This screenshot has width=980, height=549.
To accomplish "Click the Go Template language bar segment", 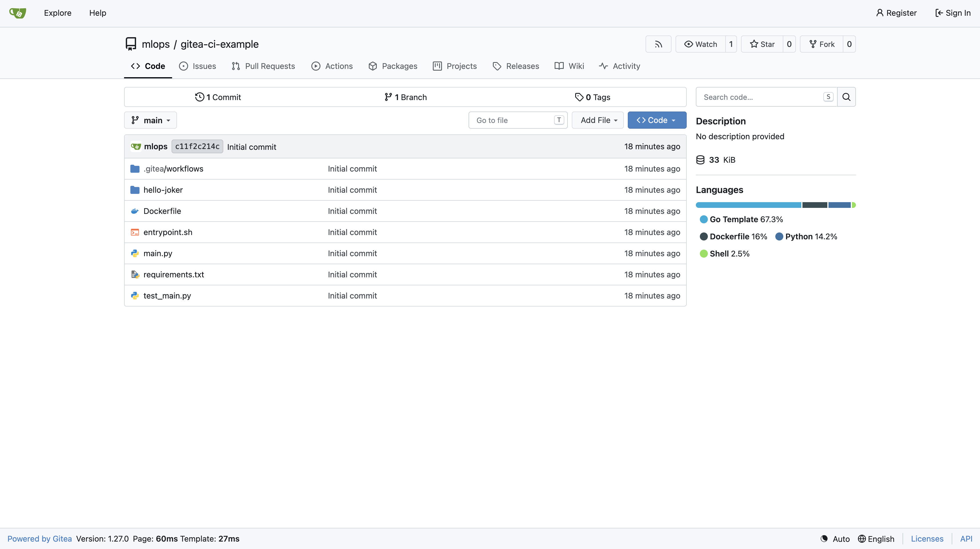I will click(748, 205).
